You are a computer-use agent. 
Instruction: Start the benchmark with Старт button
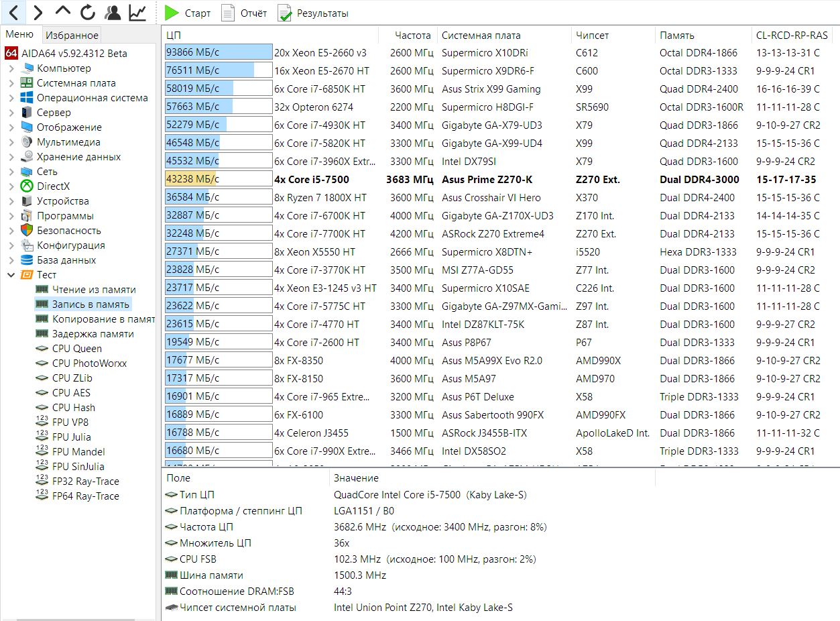click(x=188, y=13)
